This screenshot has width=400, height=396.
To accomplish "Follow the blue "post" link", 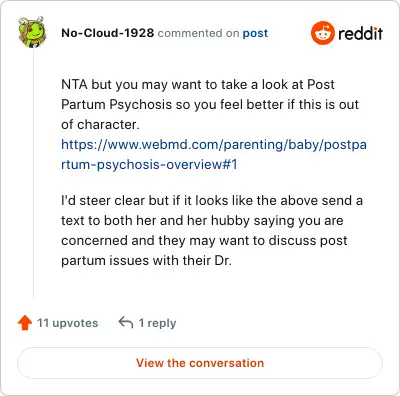I will point(255,33).
